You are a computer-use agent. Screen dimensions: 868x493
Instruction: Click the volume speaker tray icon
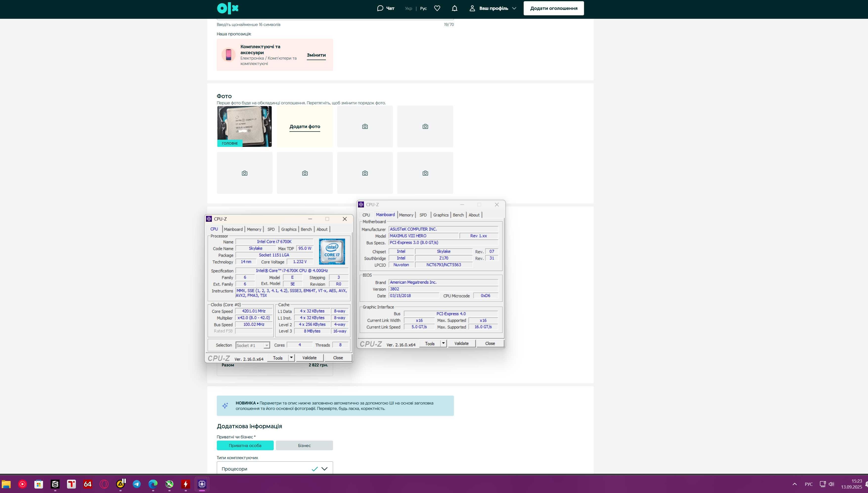click(x=831, y=484)
